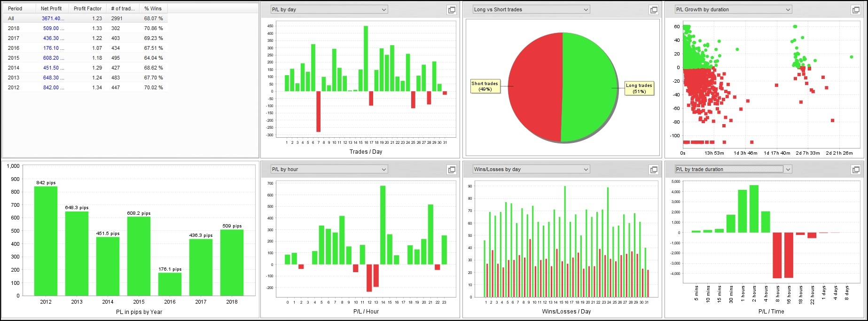This screenshot has width=868, height=321.
Task: Expand the P/L by trade duration dropdown
Action: pos(788,169)
